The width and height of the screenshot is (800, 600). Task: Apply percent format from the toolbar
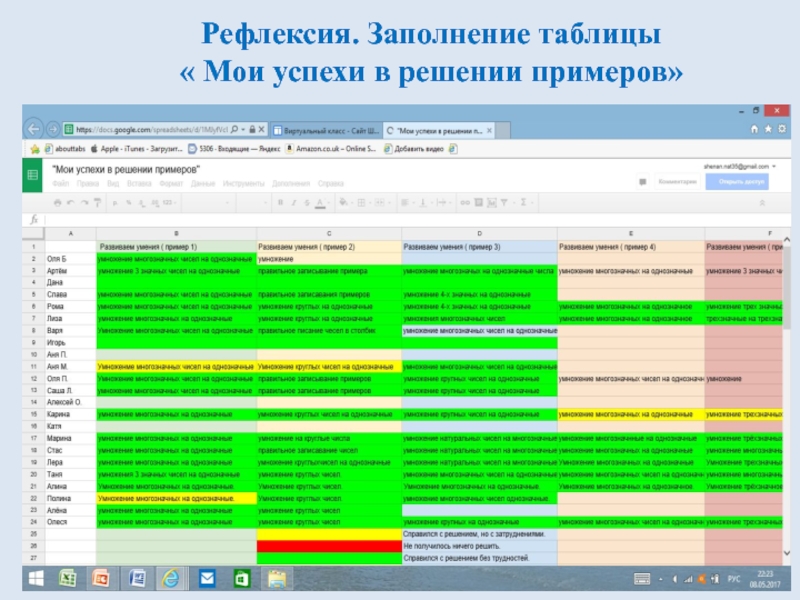129,203
